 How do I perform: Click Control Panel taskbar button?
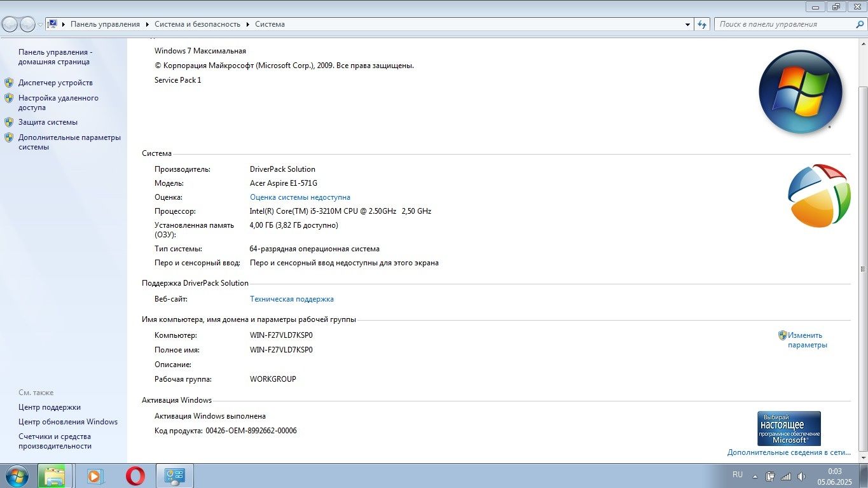coord(175,476)
